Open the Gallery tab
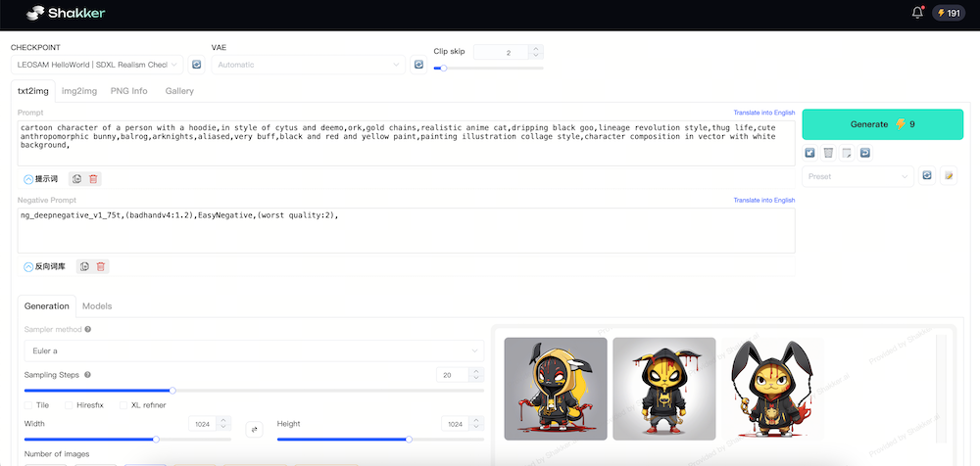Screen dimensions: 980x466 (x=179, y=91)
